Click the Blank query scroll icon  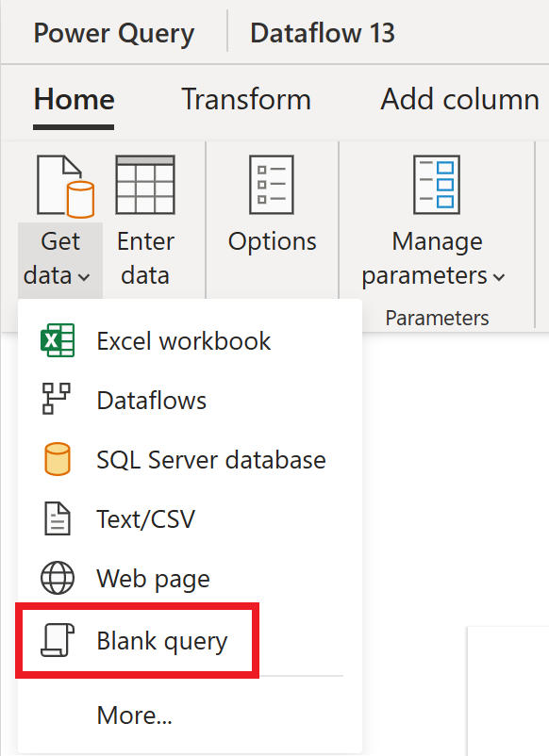pos(58,640)
